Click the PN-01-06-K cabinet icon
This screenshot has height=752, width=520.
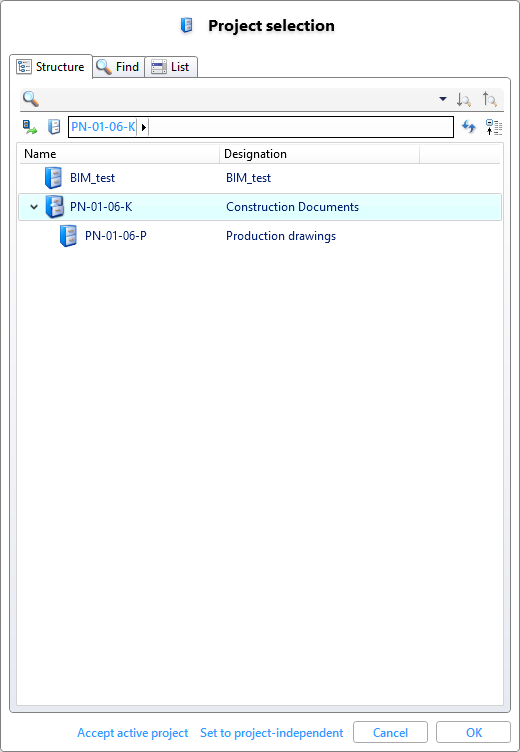point(54,207)
